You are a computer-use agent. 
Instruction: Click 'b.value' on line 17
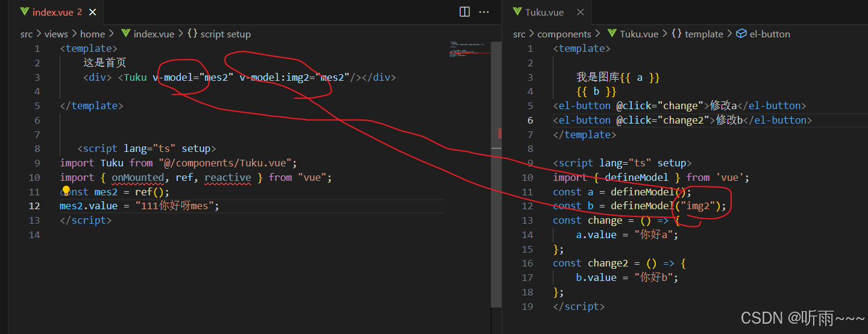point(596,277)
